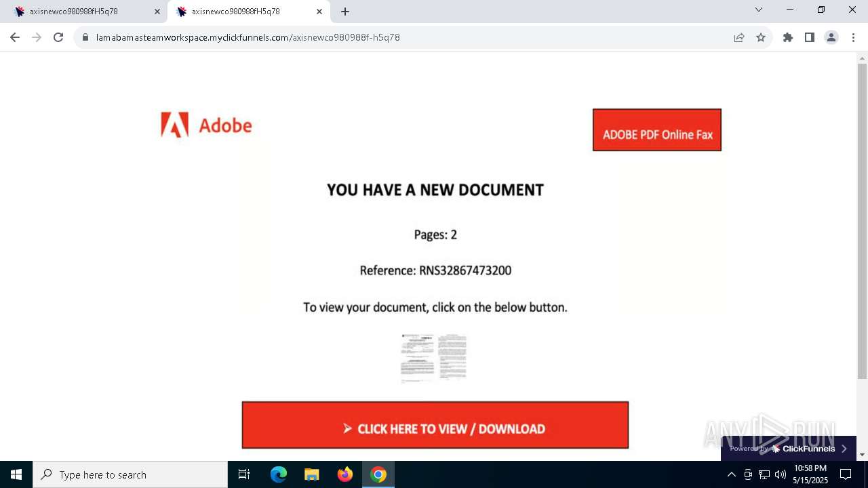Go back using the browser back arrow
The image size is (868, 488).
coord(15,37)
